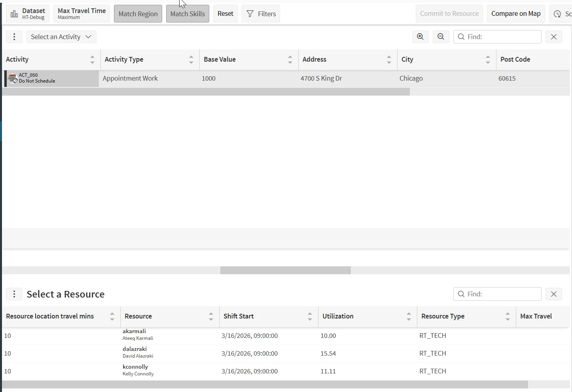Viewport: 572px width, 392px height.
Task: Sort by the Activity column
Action: [x=92, y=60]
